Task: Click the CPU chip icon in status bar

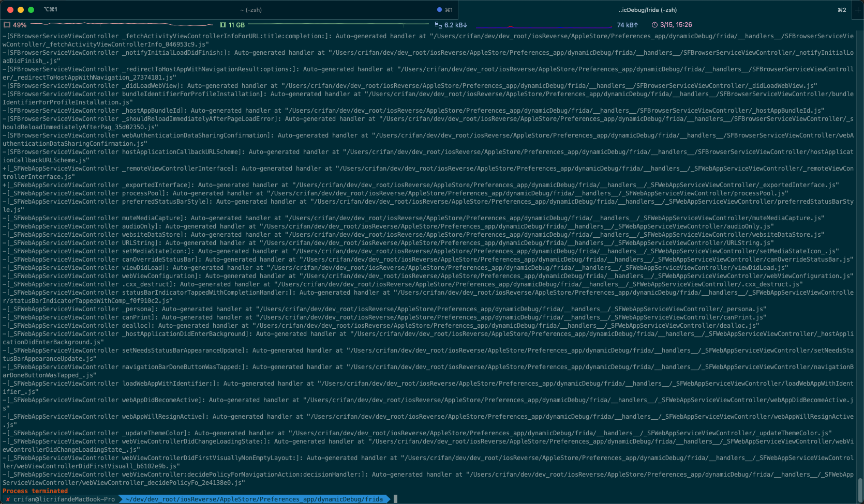Action: point(7,25)
